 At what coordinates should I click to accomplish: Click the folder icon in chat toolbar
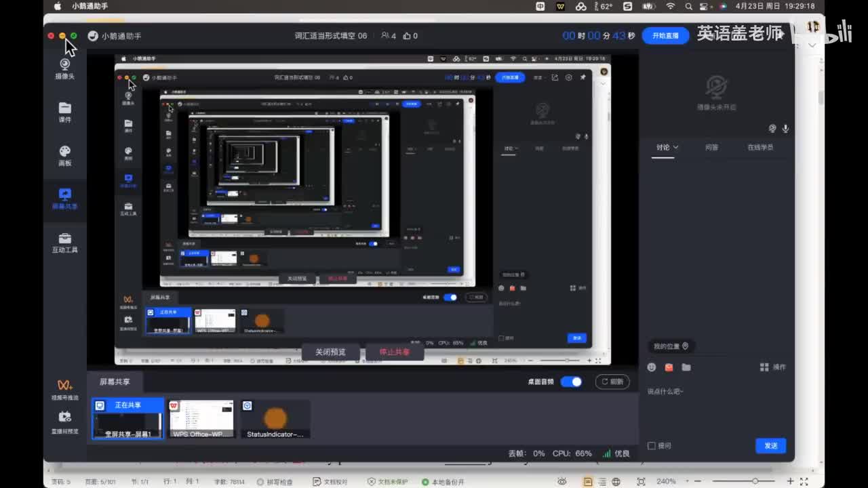click(x=686, y=367)
